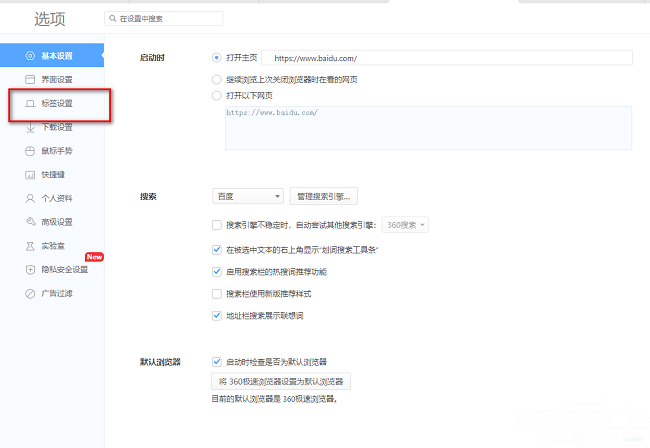This screenshot has height=448, width=650.
Task: Select the 打开主页 radio button
Action: tap(216, 58)
